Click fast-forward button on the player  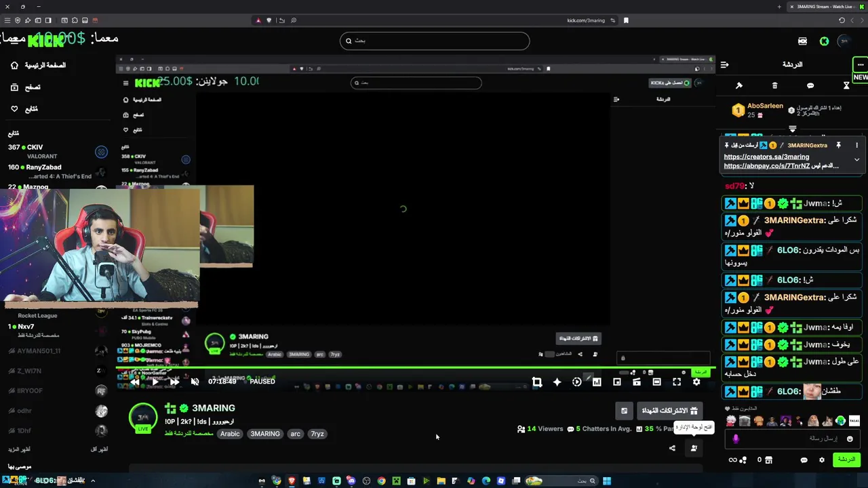[174, 382]
